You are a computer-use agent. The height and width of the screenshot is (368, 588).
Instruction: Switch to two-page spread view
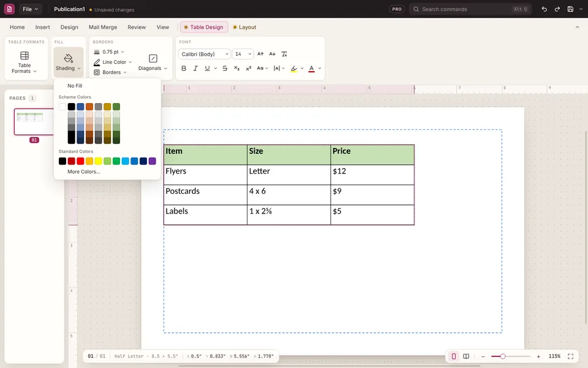click(466, 356)
